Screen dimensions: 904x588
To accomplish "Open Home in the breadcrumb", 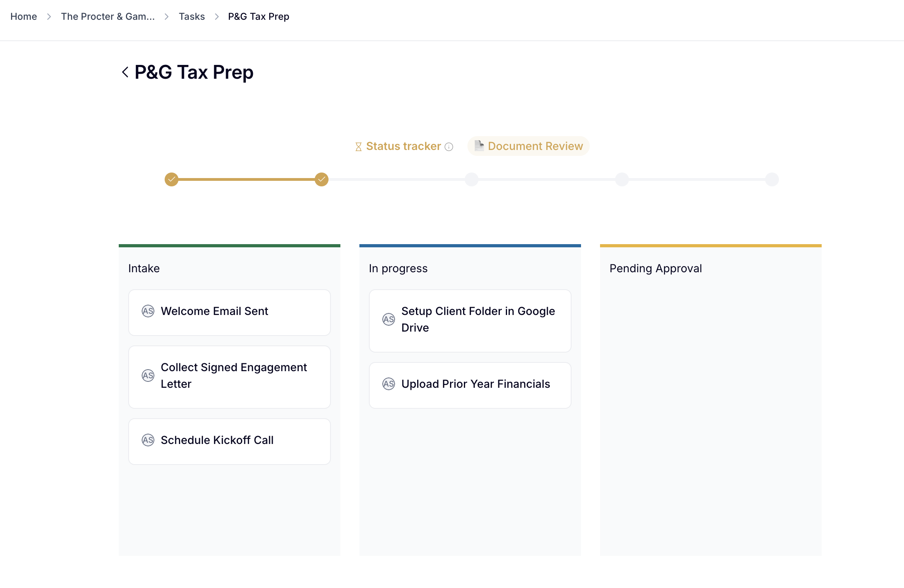I will pyautogui.click(x=24, y=17).
